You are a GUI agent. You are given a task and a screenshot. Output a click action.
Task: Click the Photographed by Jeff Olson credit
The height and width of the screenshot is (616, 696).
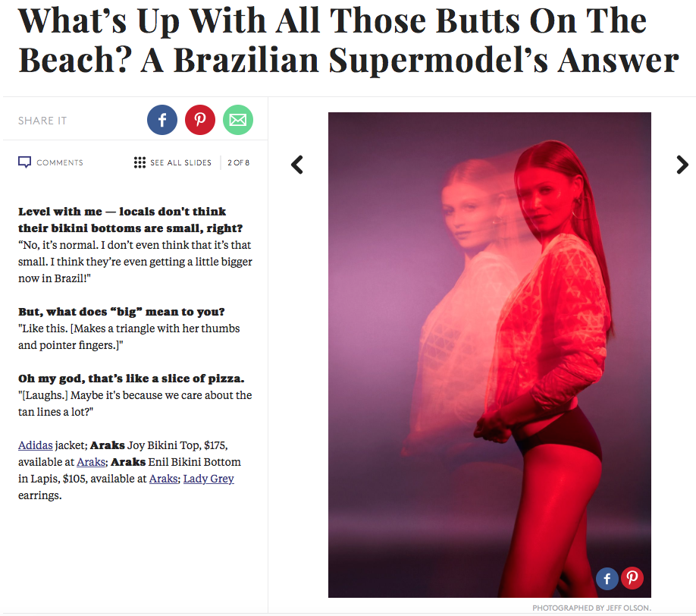(591, 608)
